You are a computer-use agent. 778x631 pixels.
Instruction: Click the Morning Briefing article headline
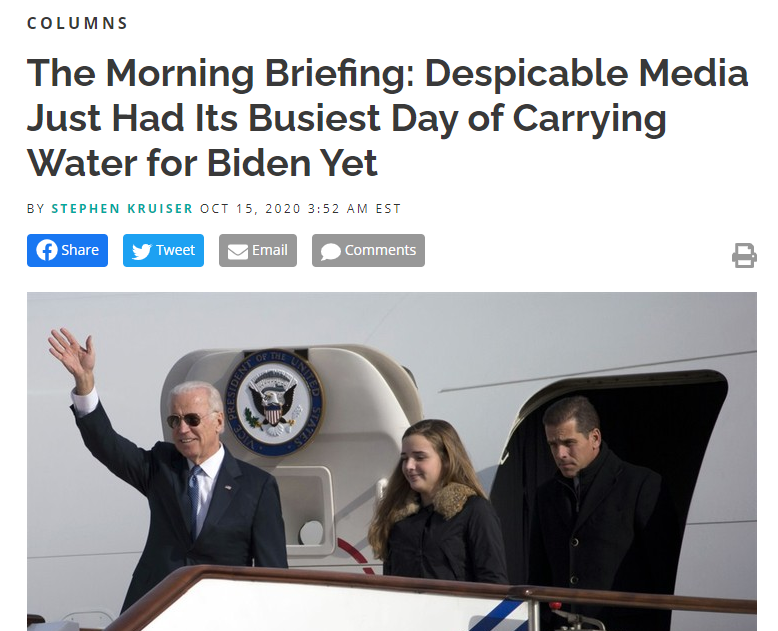(x=387, y=118)
